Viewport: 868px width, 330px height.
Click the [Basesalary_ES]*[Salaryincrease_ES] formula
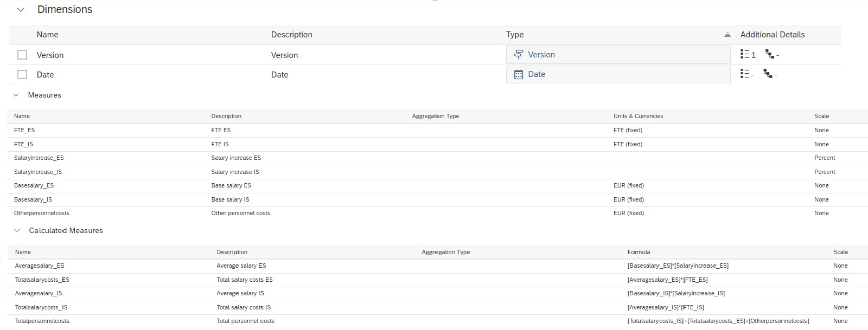pos(678,266)
